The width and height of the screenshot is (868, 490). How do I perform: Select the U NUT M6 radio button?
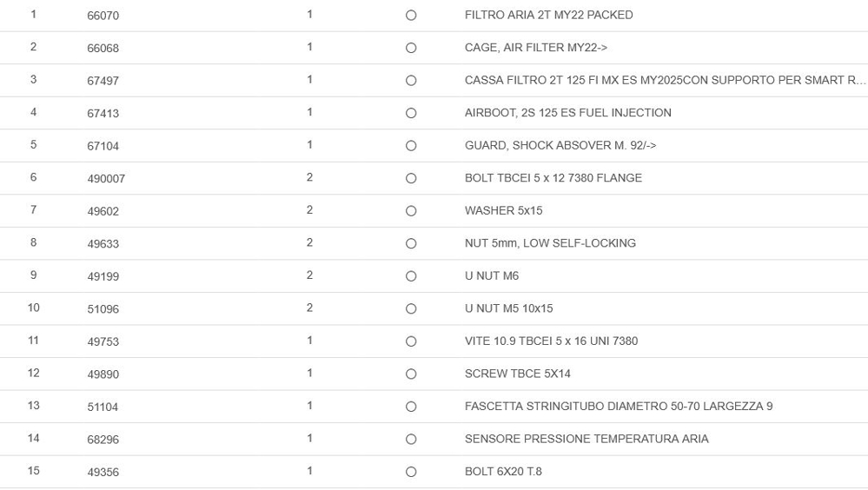411,276
